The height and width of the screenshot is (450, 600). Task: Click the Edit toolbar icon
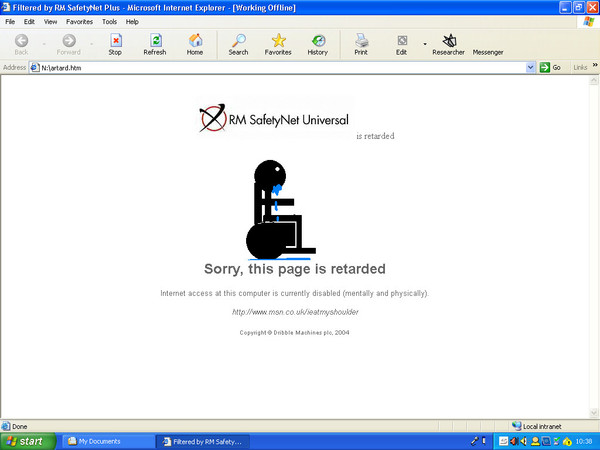[x=401, y=45]
